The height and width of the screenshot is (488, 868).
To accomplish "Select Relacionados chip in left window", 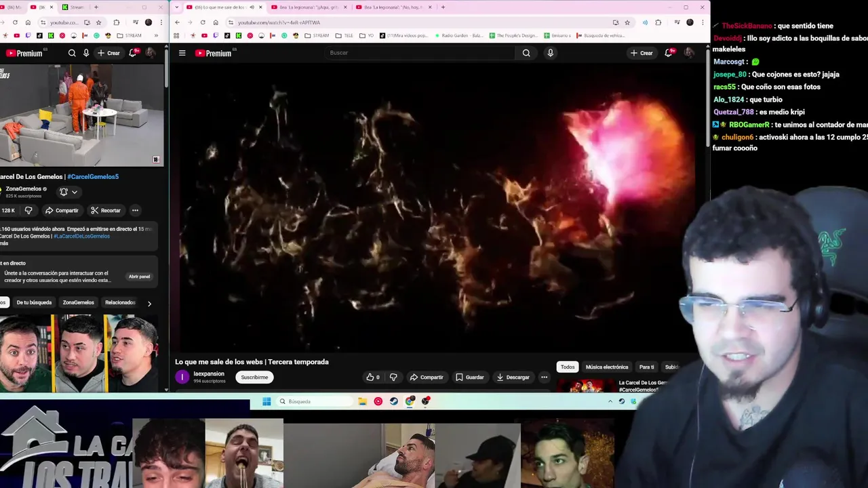I will [x=120, y=302].
